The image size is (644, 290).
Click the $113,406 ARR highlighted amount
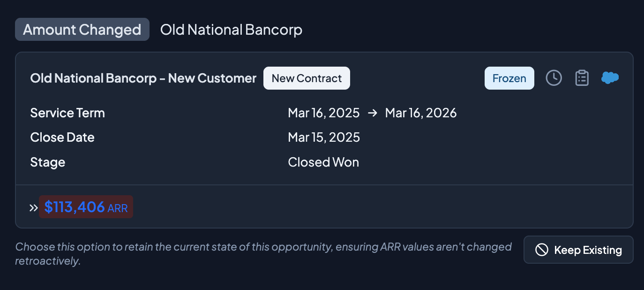click(86, 207)
